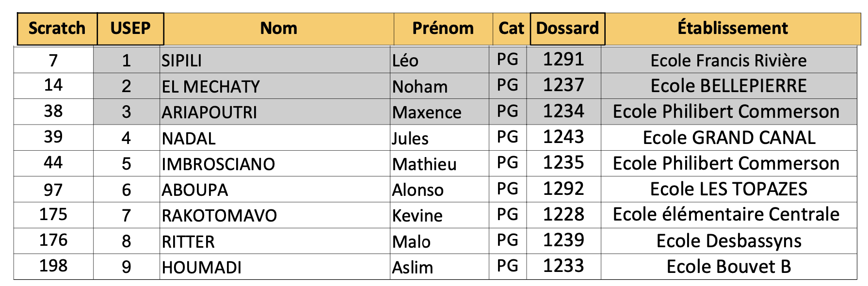Select the ARIAPOUTRI name cell
868x286 pixels.
click(x=209, y=112)
